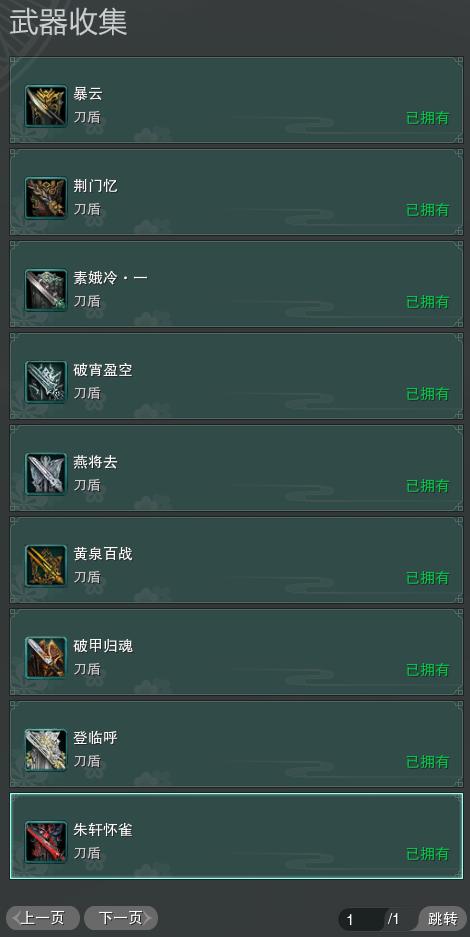
Task: Focus the page number input field
Action: click(361, 919)
